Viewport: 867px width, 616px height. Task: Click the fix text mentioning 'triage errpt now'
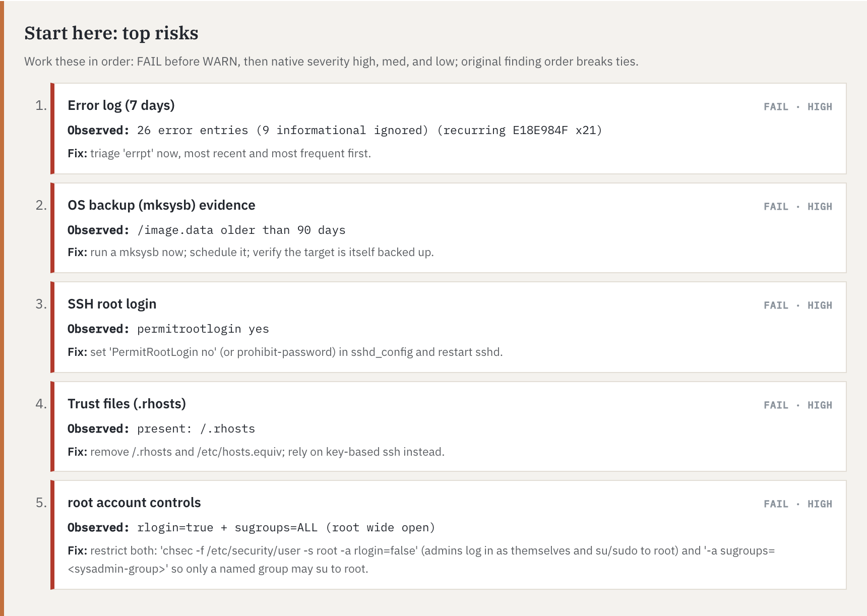click(x=219, y=153)
